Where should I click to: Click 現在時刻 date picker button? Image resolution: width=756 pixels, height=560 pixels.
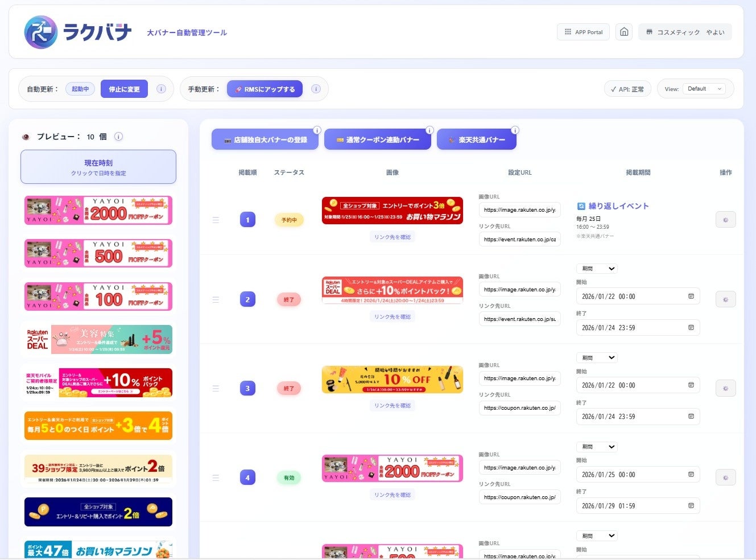pos(98,167)
